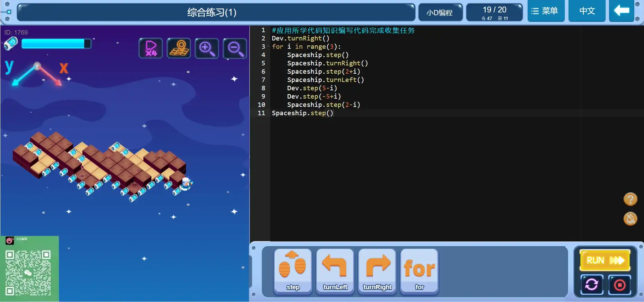The image size is (644, 302).
Task: Stop the program with the record button
Action: coord(619,285)
